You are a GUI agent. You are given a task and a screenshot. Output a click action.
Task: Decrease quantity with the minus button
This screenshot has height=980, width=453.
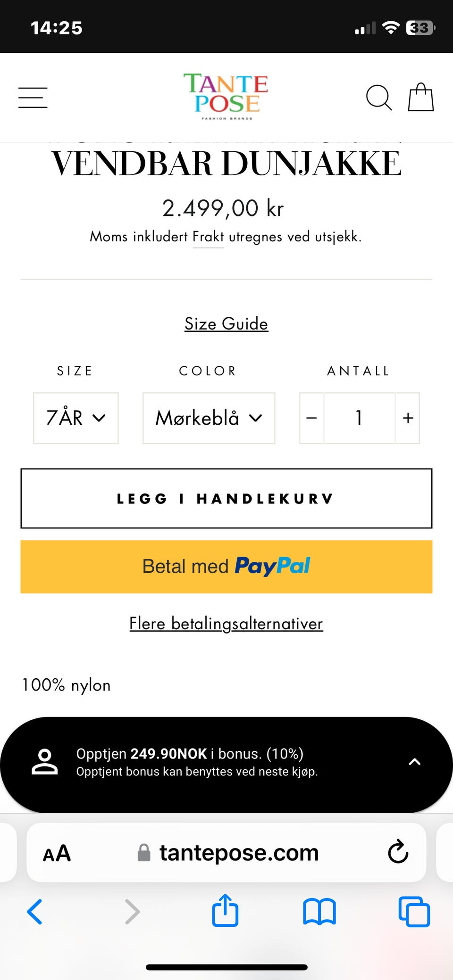tap(311, 418)
